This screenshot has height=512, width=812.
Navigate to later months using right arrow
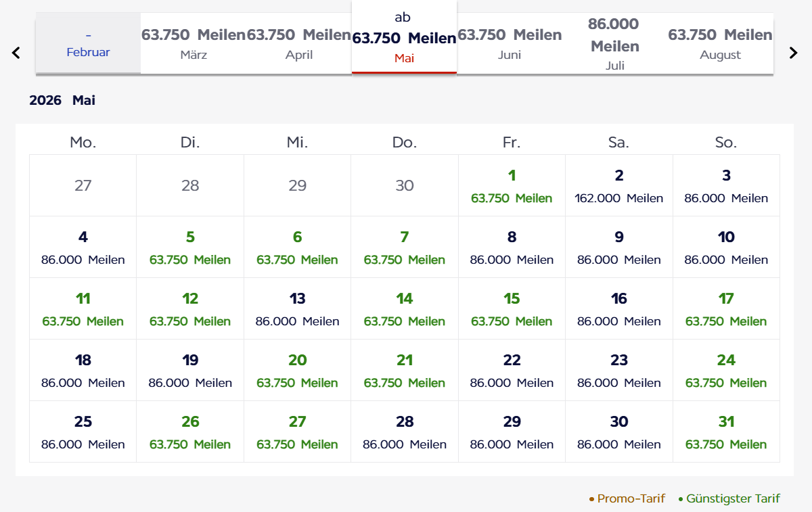point(793,51)
